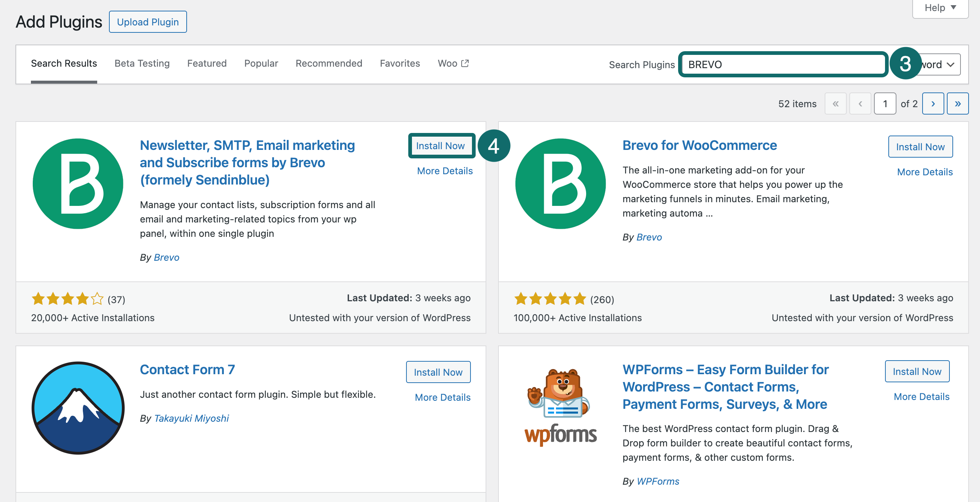
Task: Select the empty fifth star for Newsletter plugin
Action: pyautogui.click(x=98, y=299)
